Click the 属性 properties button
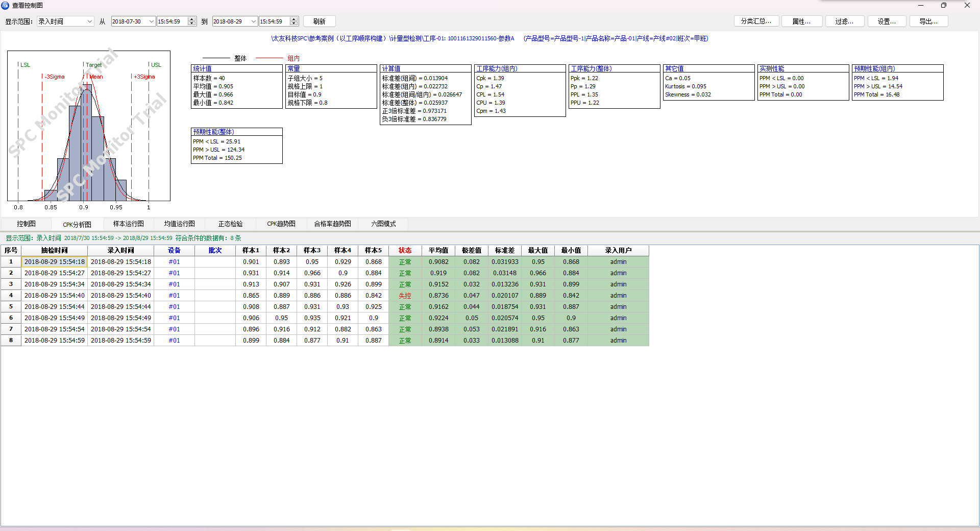 pyautogui.click(x=801, y=21)
